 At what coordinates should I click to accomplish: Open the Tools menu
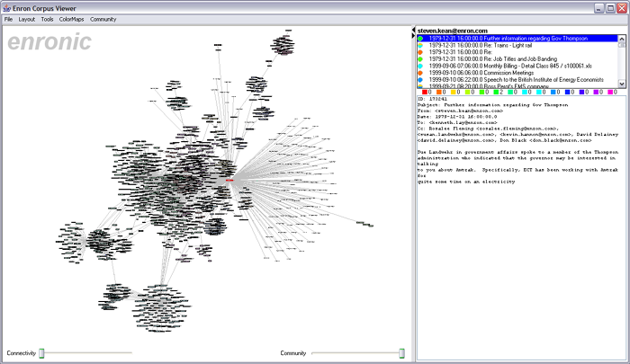coord(47,19)
